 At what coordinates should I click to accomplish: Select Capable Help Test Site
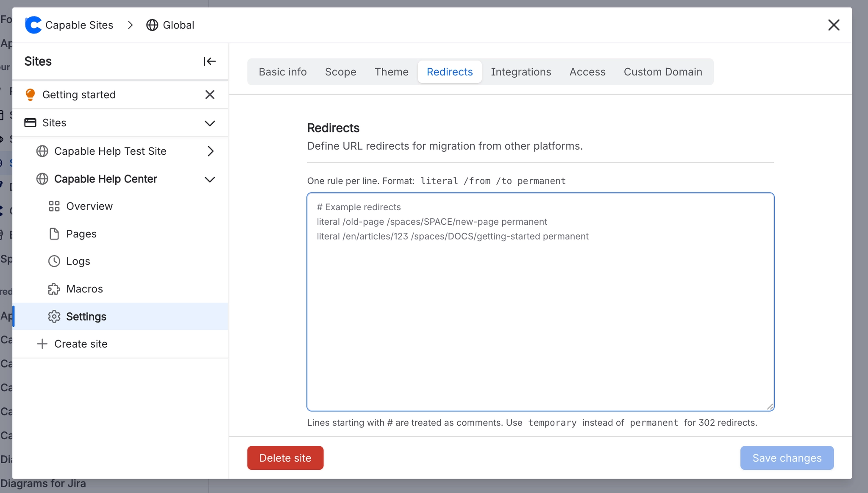tap(110, 151)
